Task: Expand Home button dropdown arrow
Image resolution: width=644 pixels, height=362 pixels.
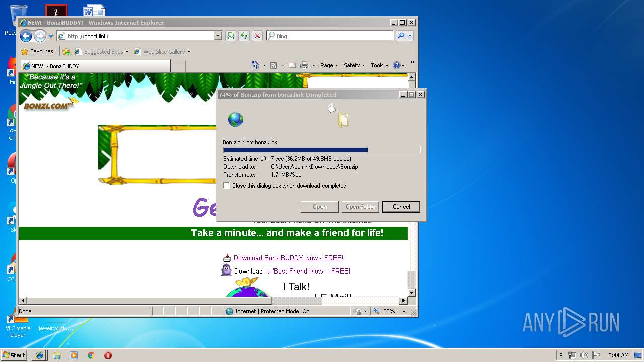Action: pyautogui.click(x=264, y=66)
